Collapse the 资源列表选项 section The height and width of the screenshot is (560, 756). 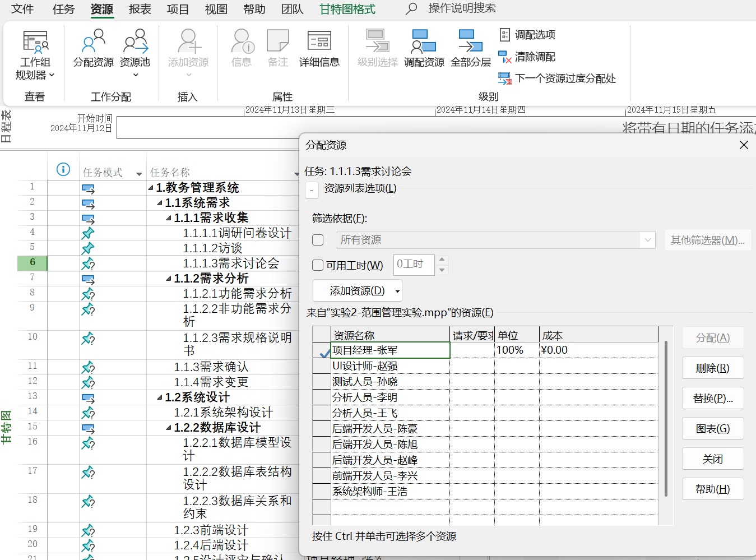(x=312, y=190)
